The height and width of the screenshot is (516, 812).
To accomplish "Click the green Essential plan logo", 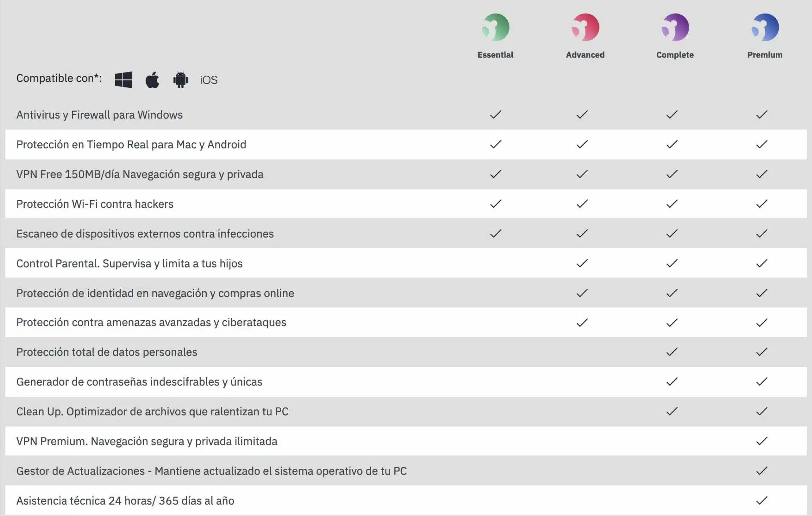I will [496, 27].
